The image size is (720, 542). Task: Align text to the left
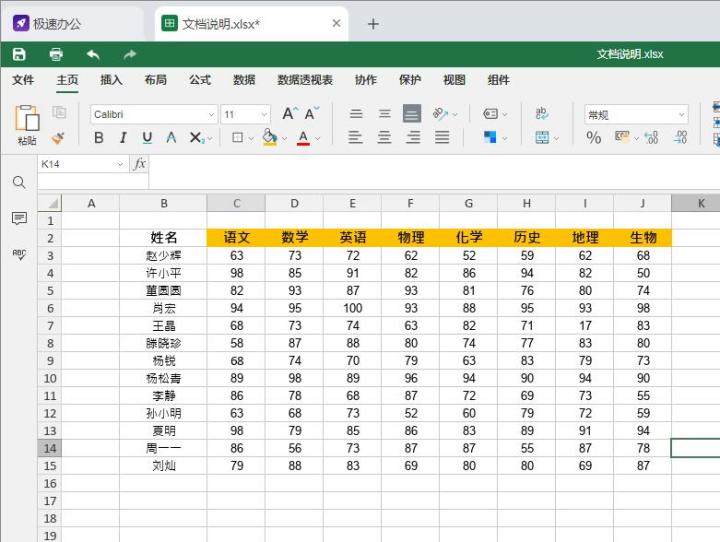tap(355, 137)
